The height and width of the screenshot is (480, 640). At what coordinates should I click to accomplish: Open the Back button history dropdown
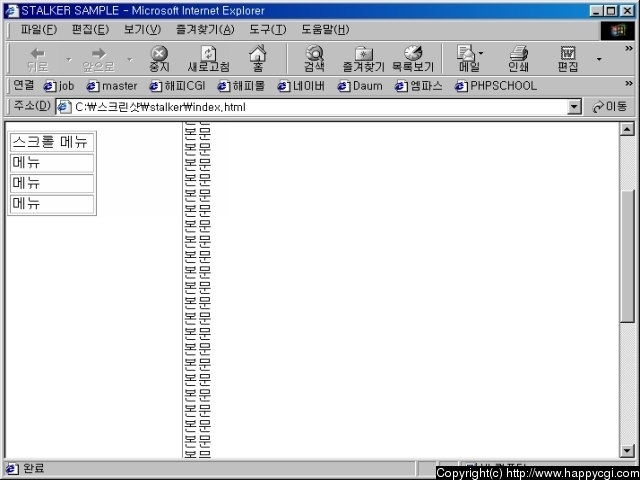pos(69,60)
